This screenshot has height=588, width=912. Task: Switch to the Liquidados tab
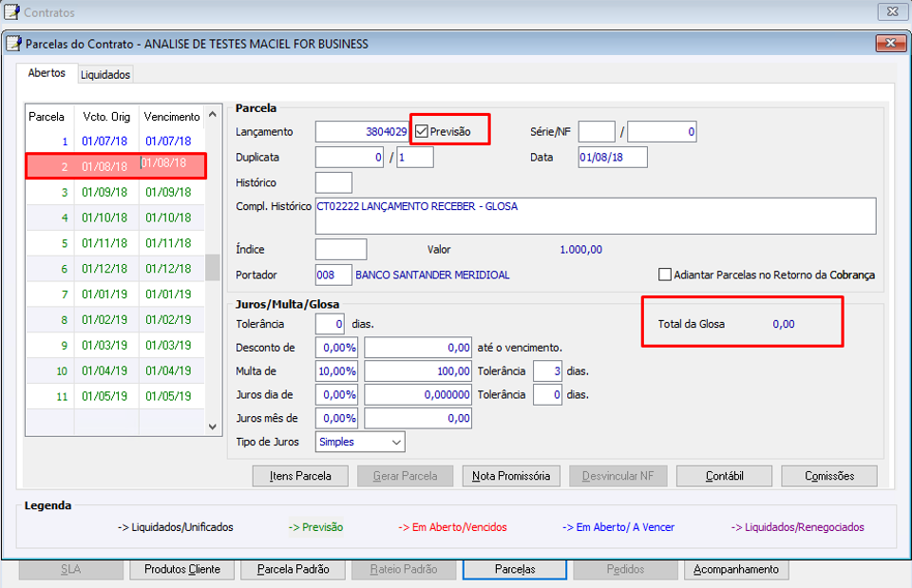[105, 74]
